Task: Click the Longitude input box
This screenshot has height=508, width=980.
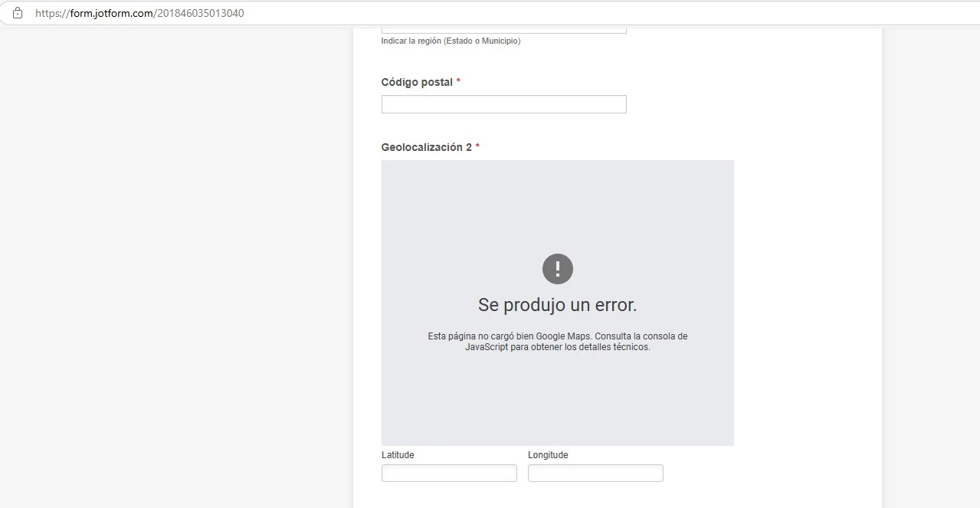Action: 595,473
